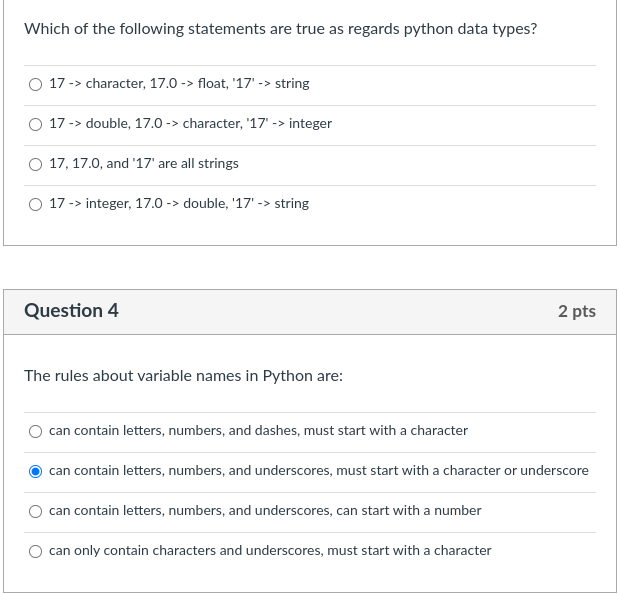
Task: Pick the 'are all strings' radio button
Action: (x=36, y=164)
